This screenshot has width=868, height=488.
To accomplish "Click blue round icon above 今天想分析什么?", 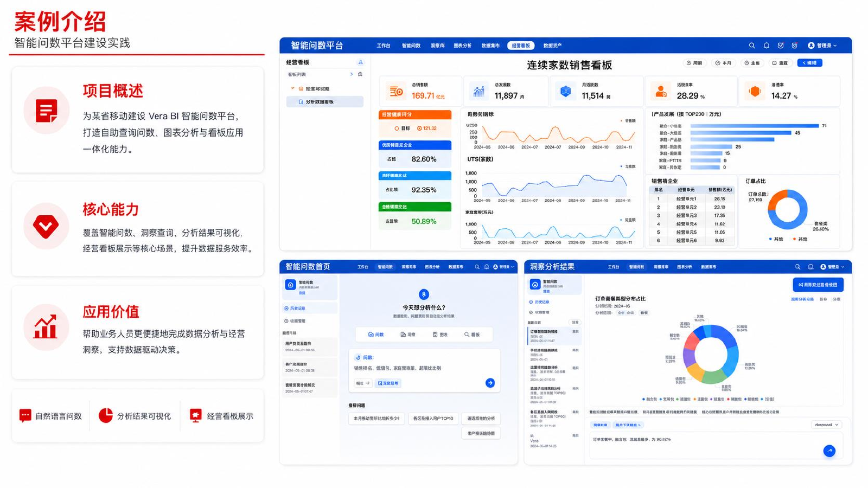I will coord(424,294).
